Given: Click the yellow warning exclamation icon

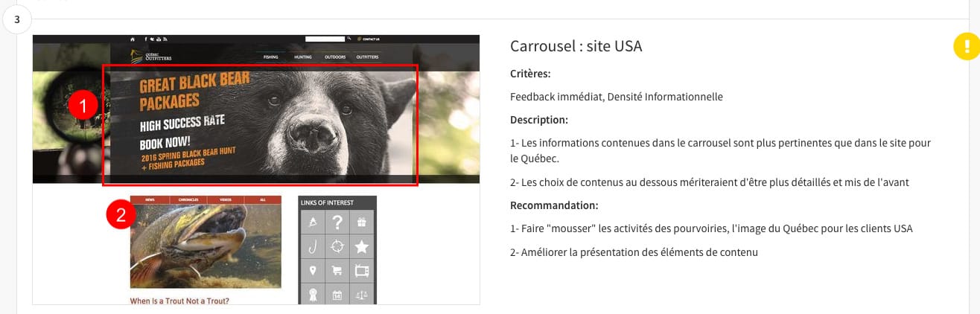Looking at the screenshot, I should coord(966,46).
